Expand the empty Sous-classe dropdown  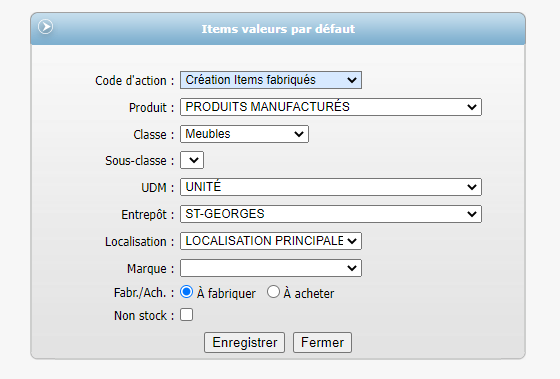coord(192,160)
